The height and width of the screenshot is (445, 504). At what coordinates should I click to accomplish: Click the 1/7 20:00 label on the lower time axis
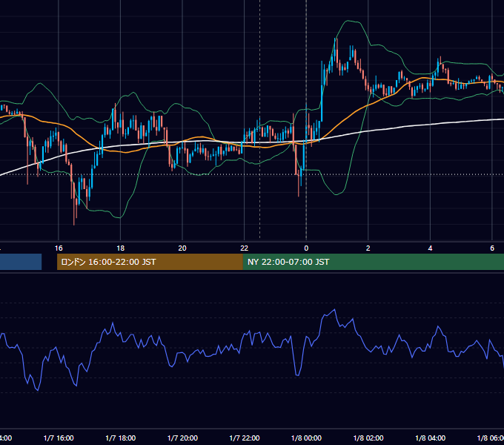click(x=182, y=438)
